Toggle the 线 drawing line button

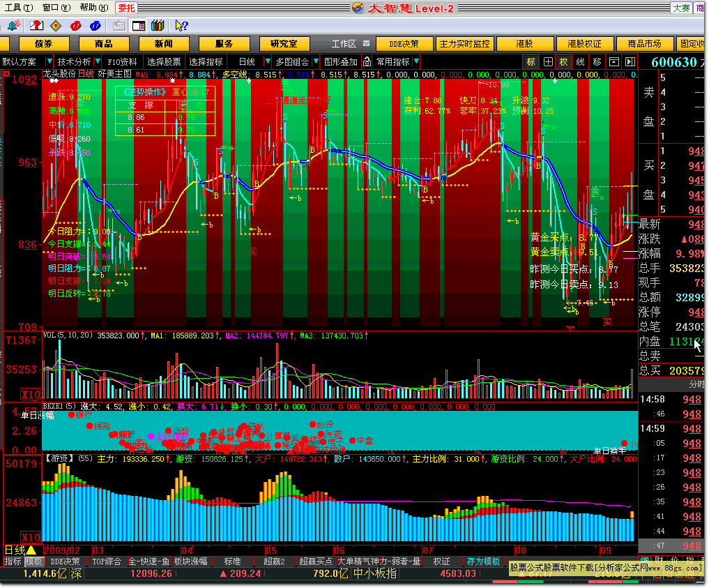click(581, 61)
